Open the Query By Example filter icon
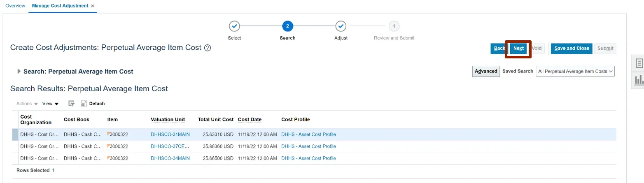The image size is (644, 183). point(71,104)
